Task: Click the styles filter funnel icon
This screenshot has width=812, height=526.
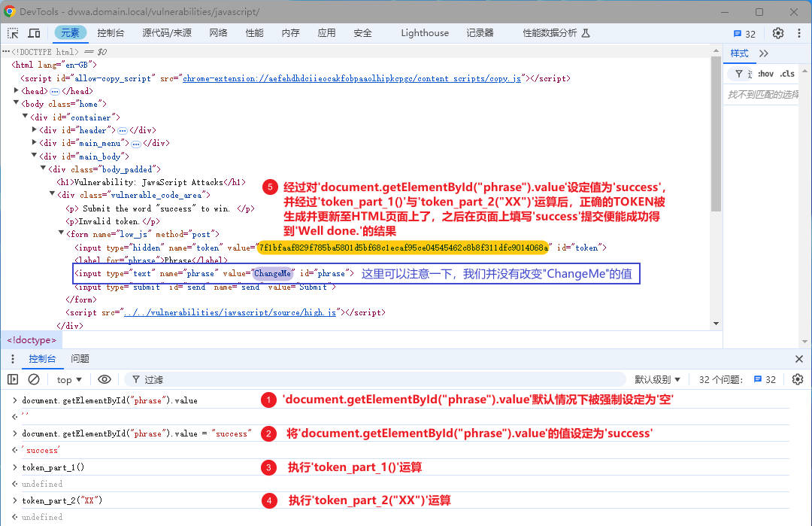Action: [x=739, y=74]
